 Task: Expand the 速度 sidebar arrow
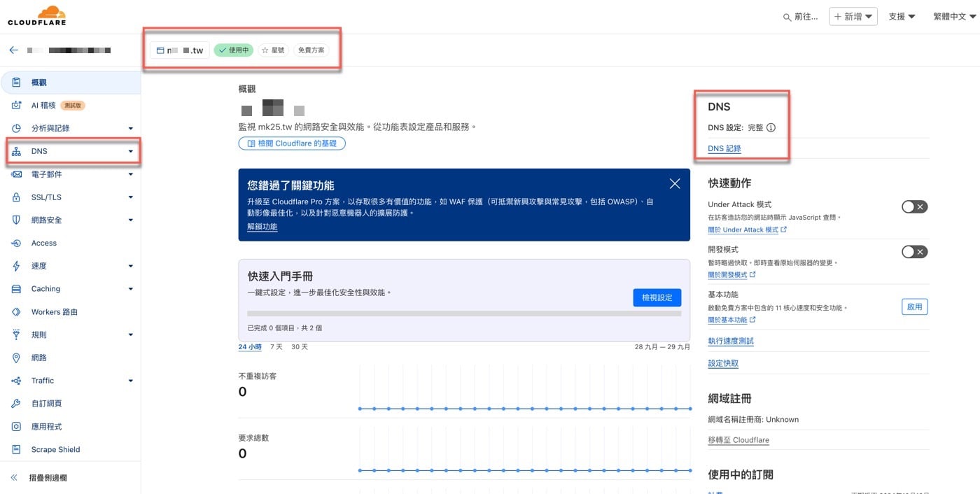131,266
